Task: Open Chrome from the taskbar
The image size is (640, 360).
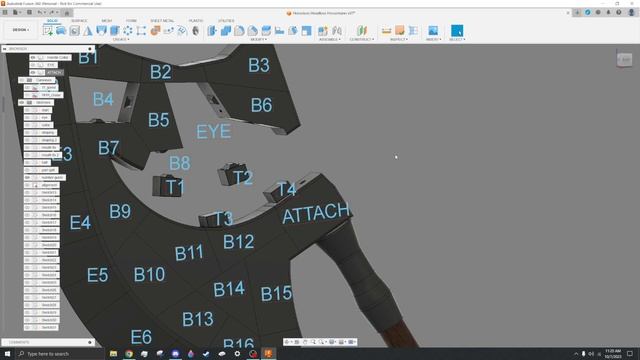Action: tap(129, 353)
